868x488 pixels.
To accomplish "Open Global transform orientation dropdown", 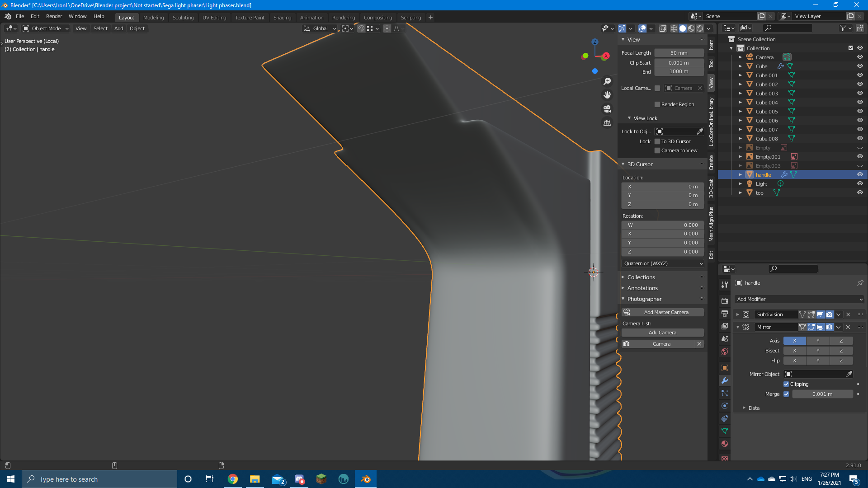I will tap(320, 28).
